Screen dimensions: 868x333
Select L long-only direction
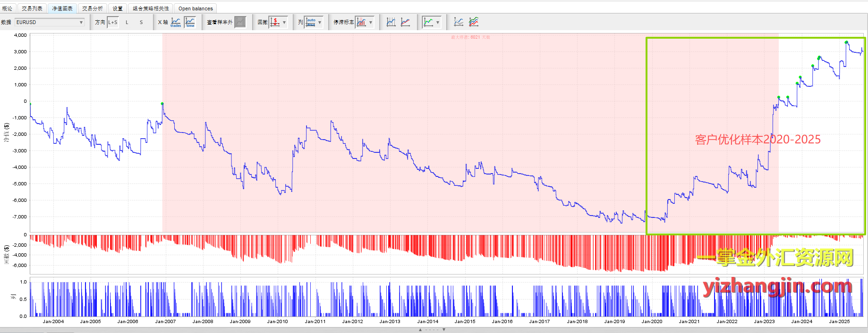click(127, 22)
